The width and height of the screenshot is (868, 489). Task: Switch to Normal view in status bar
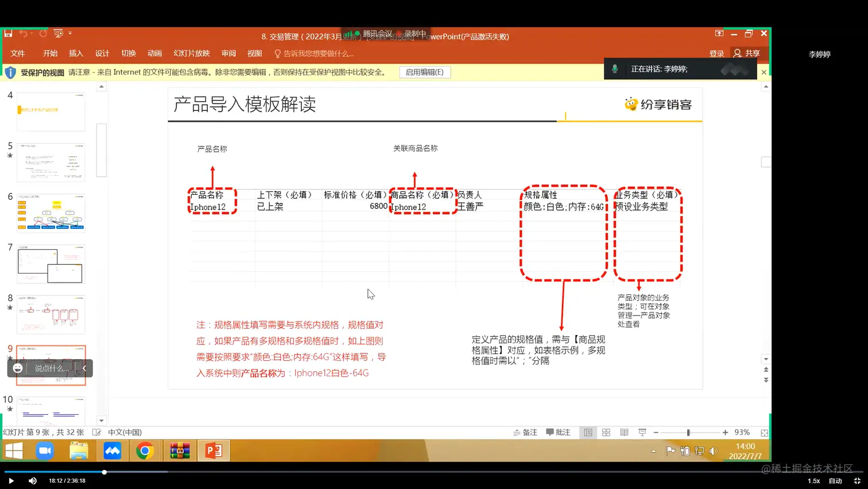(588, 432)
